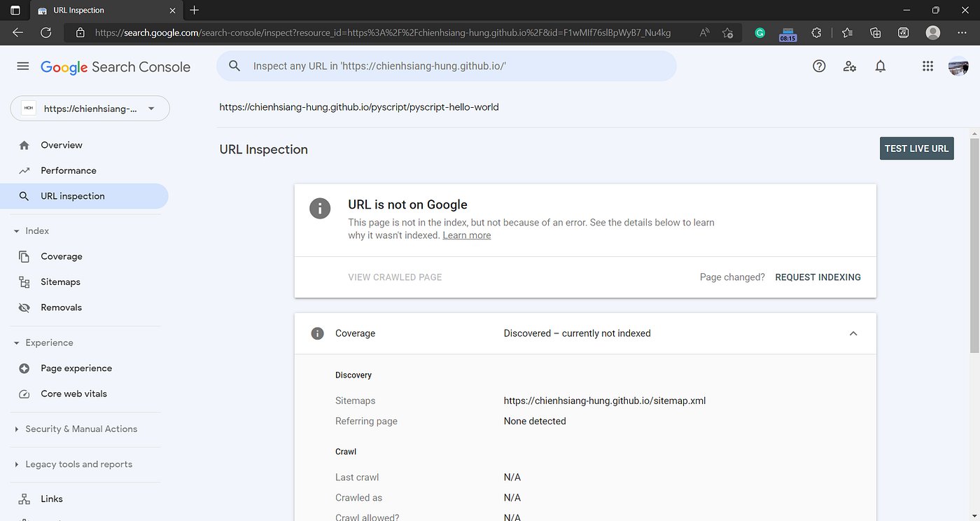Click the Google Search Console logo
The width and height of the screenshot is (980, 521).
[115, 67]
